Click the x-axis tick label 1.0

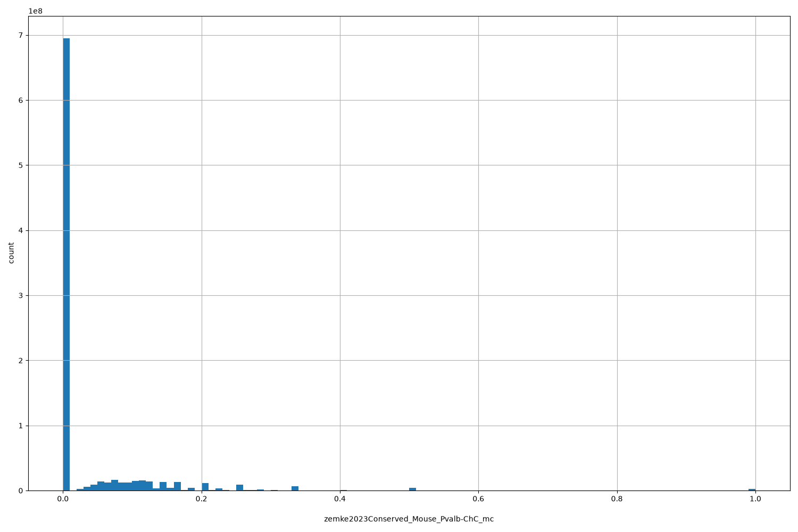(x=755, y=499)
